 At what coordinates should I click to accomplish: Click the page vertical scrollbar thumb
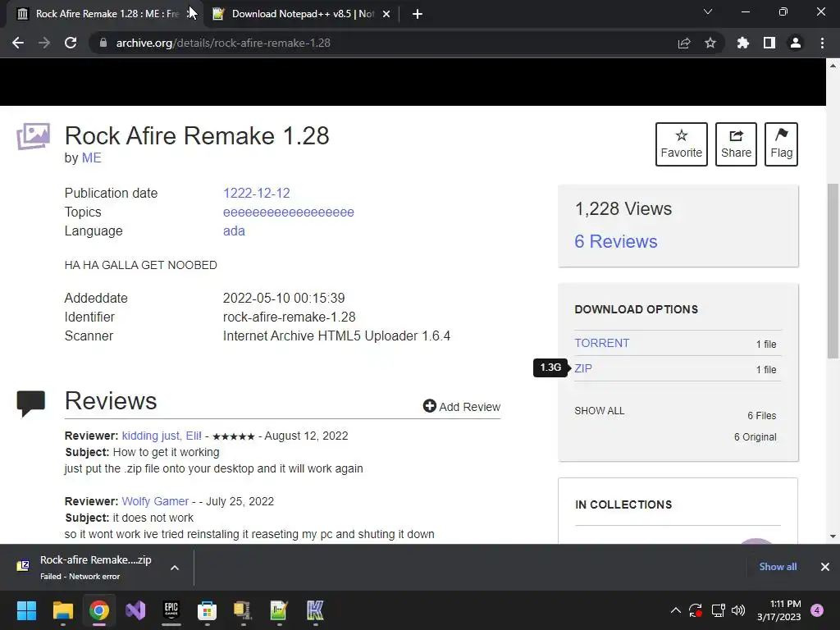(833, 271)
